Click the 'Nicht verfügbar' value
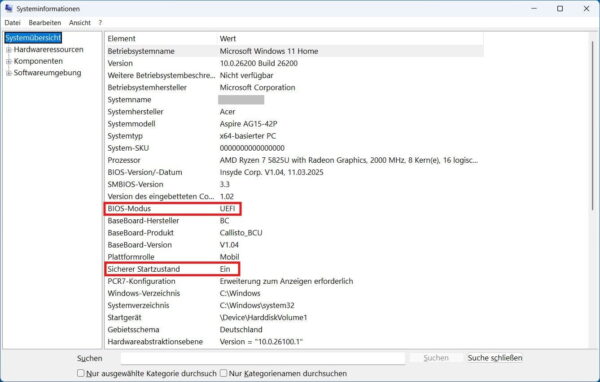The width and height of the screenshot is (600, 382). coord(246,75)
